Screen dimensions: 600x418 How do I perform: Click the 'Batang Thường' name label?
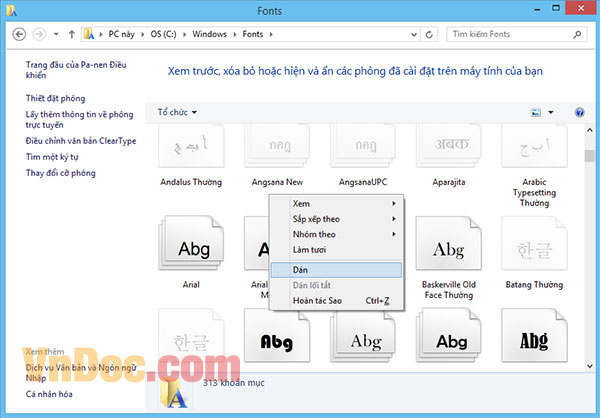point(534,284)
